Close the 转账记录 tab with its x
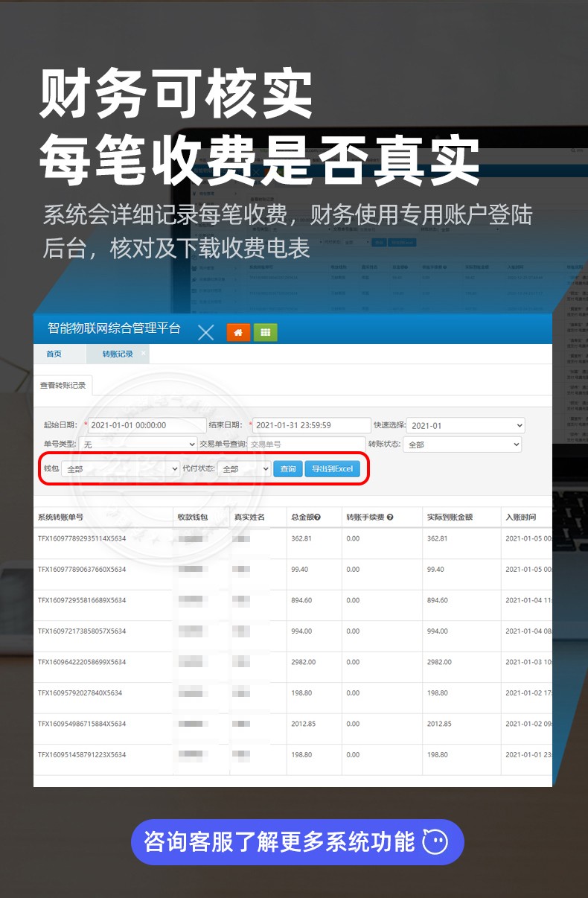588x898 pixels. click(x=144, y=353)
